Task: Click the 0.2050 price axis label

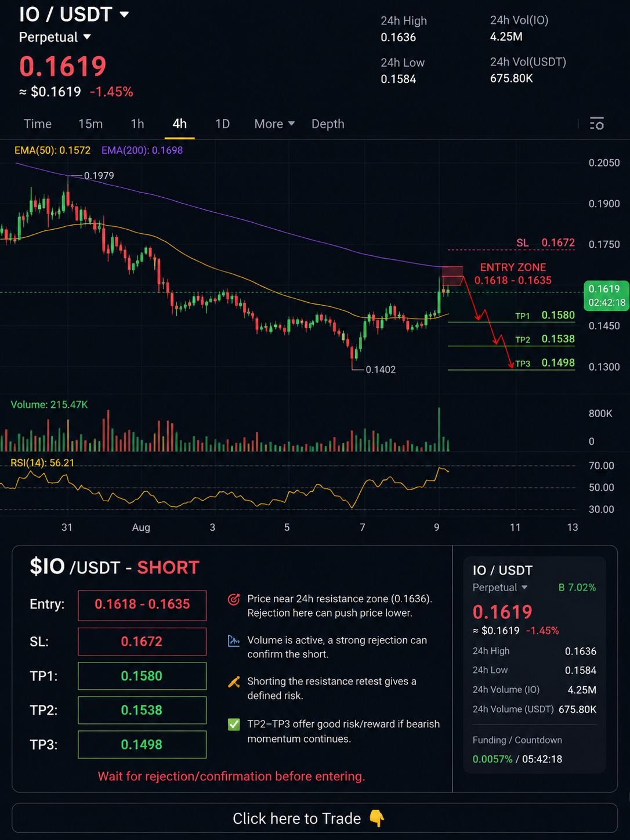Action: [604, 162]
